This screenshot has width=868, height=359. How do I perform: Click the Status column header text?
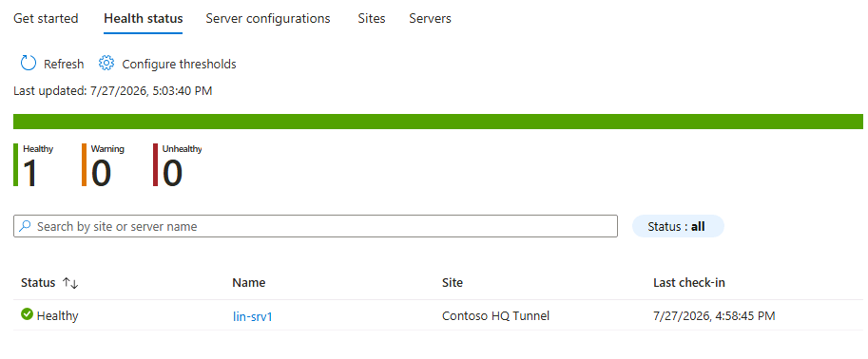pyautogui.click(x=38, y=283)
